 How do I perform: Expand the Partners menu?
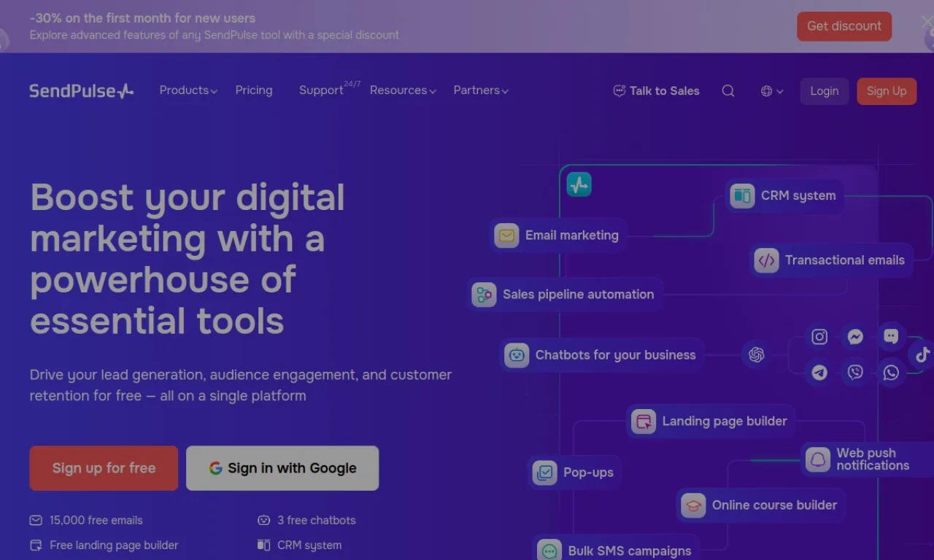pyautogui.click(x=481, y=90)
